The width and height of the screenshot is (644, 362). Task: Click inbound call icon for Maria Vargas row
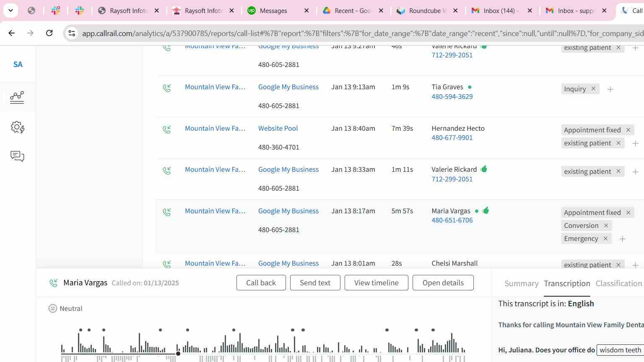pyautogui.click(x=167, y=212)
